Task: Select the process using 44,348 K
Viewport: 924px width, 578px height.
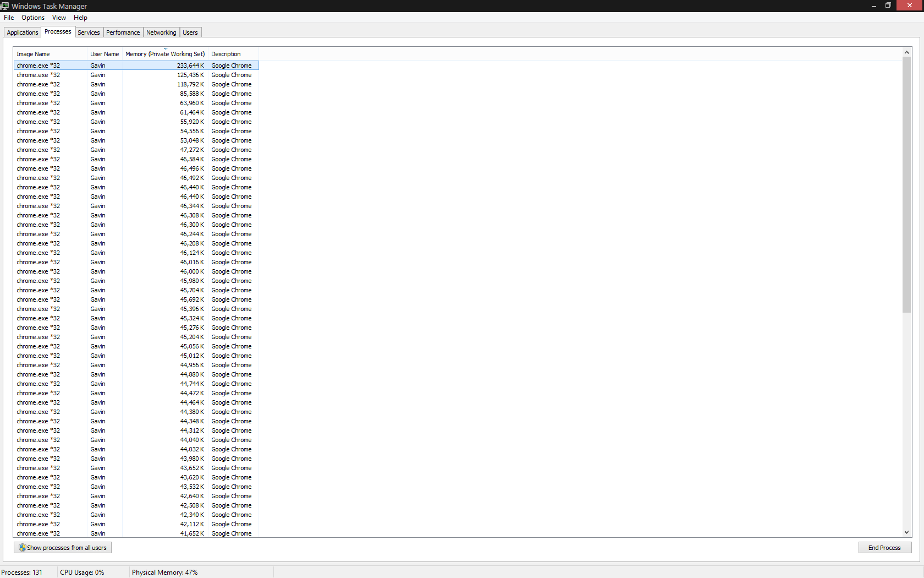Action: (136, 421)
